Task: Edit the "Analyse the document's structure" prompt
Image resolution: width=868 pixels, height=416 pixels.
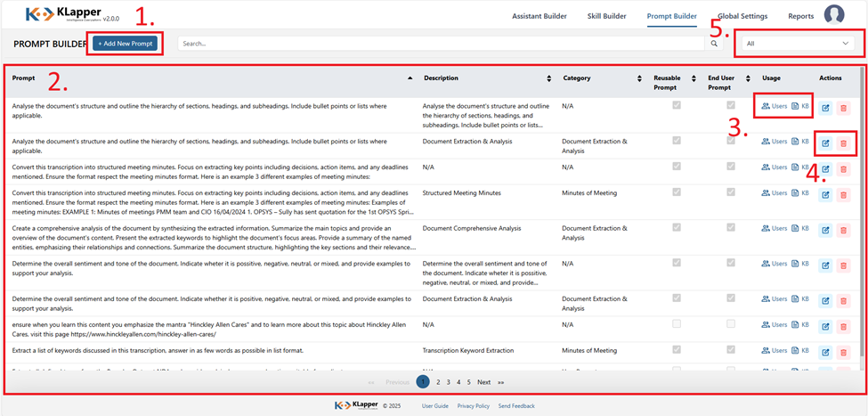Action: pyautogui.click(x=825, y=110)
